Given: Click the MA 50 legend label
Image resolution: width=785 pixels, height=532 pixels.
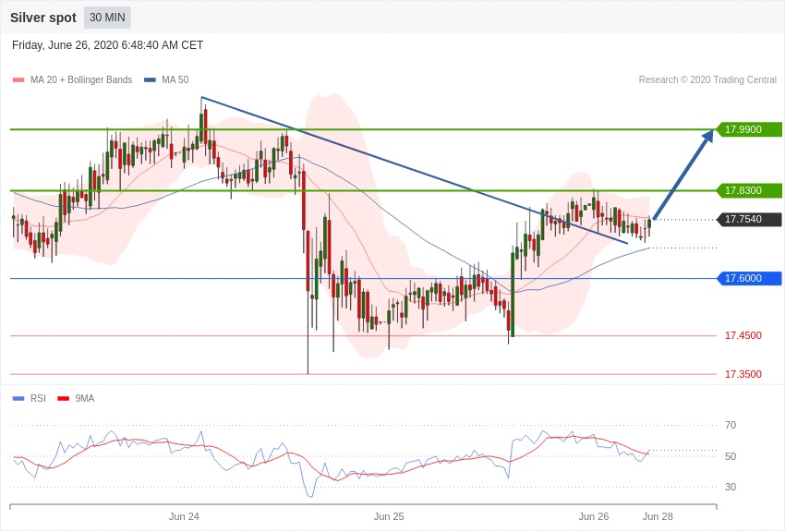Looking at the screenshot, I should [x=175, y=79].
